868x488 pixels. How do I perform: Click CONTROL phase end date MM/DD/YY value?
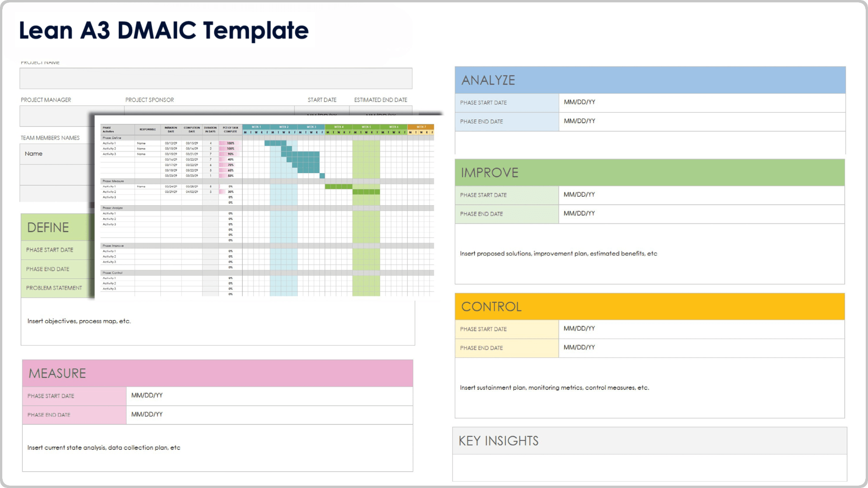click(x=579, y=347)
